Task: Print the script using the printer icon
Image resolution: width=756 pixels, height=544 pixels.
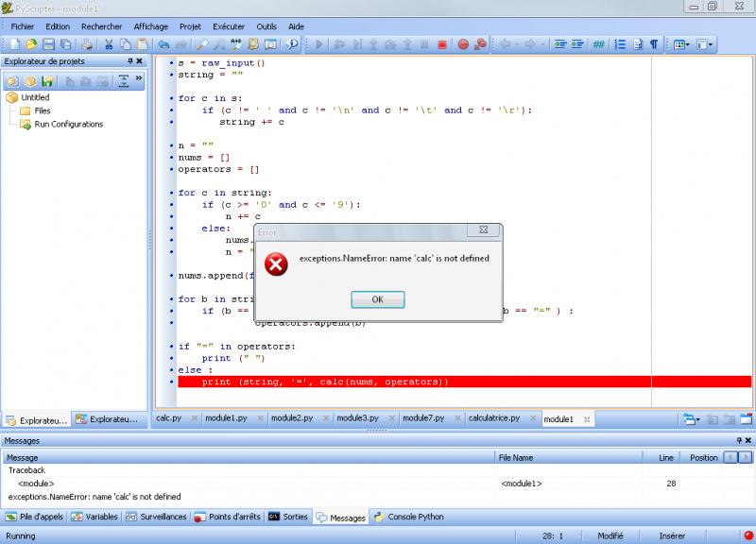Action: tap(87, 44)
